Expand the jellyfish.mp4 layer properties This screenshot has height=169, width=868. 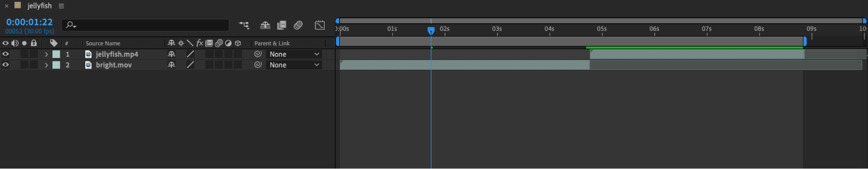click(46, 54)
